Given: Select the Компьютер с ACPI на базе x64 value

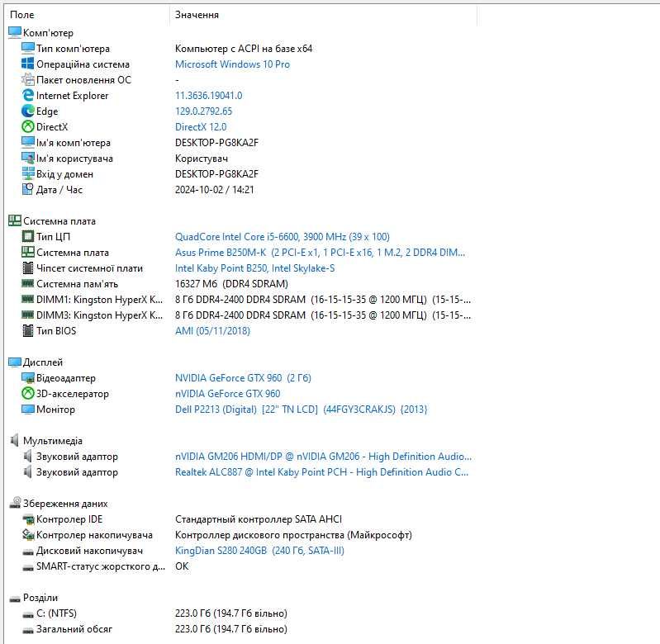Looking at the screenshot, I should point(244,49).
